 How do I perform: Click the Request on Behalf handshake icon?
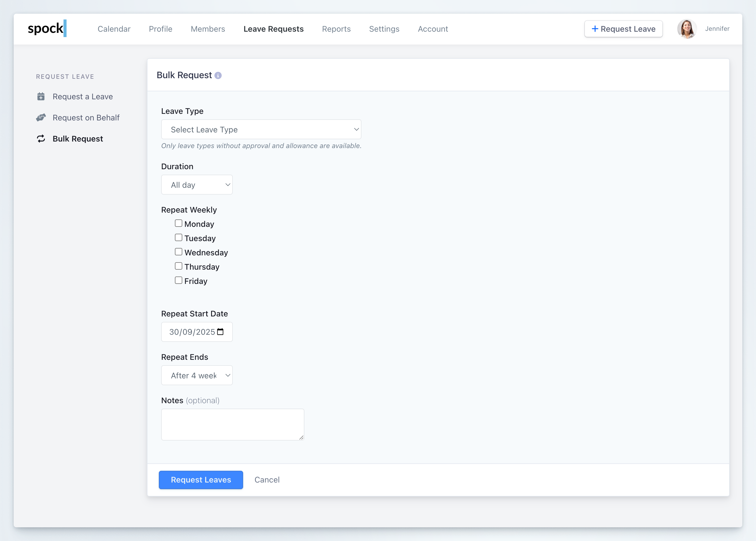click(x=41, y=118)
